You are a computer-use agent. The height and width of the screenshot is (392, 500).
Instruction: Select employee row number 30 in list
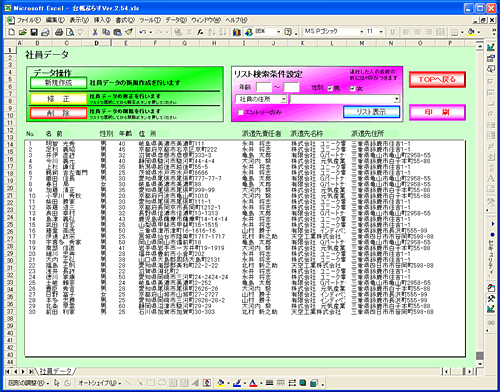(245, 312)
